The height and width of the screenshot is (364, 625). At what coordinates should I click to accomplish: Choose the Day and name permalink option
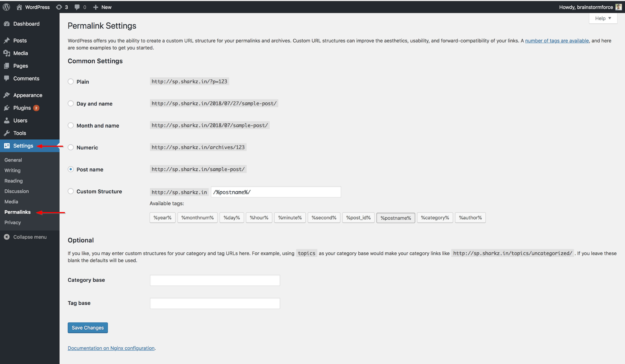tap(71, 103)
